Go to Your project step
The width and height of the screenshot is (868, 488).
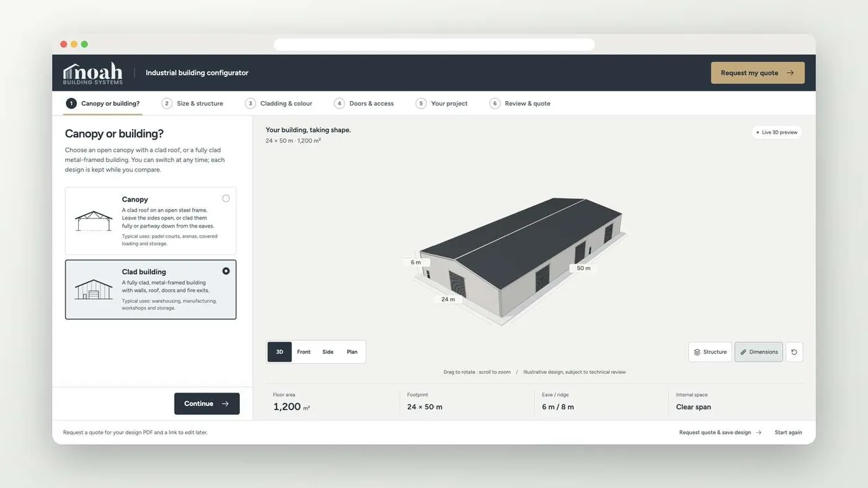pyautogui.click(x=442, y=104)
